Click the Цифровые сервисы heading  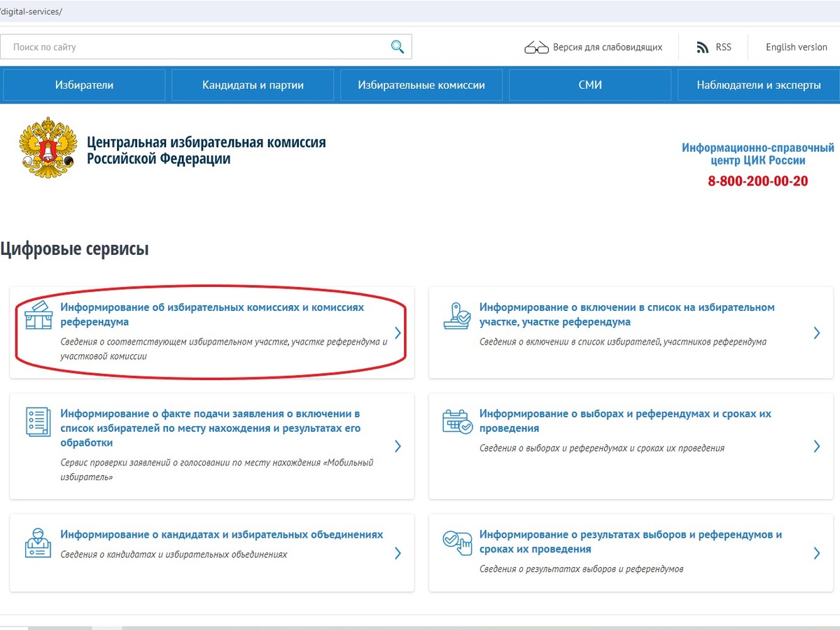[74, 248]
